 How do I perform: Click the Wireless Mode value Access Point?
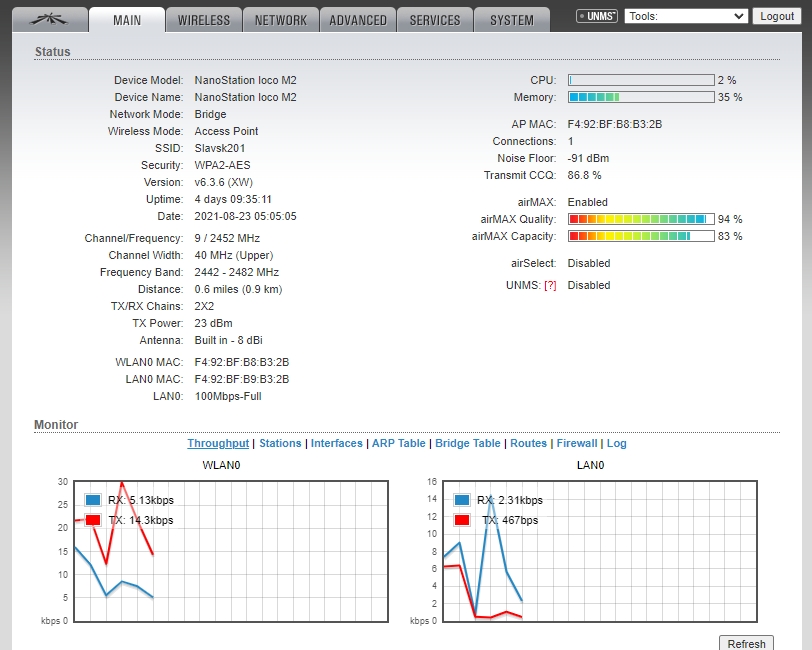coord(226,131)
